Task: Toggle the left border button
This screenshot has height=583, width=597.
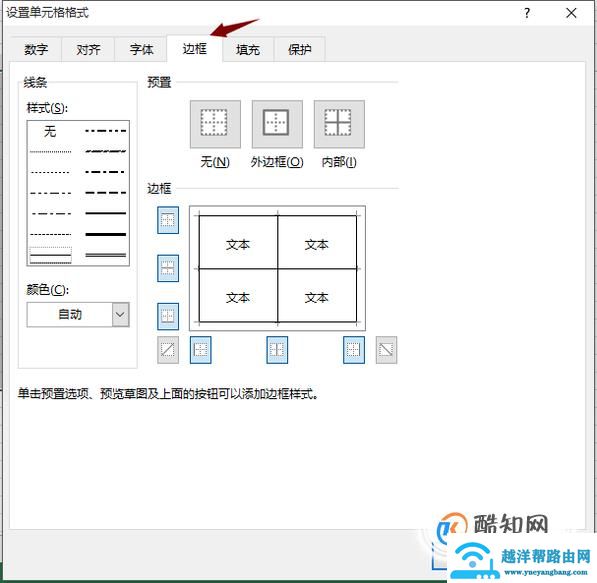Action: click(x=201, y=350)
